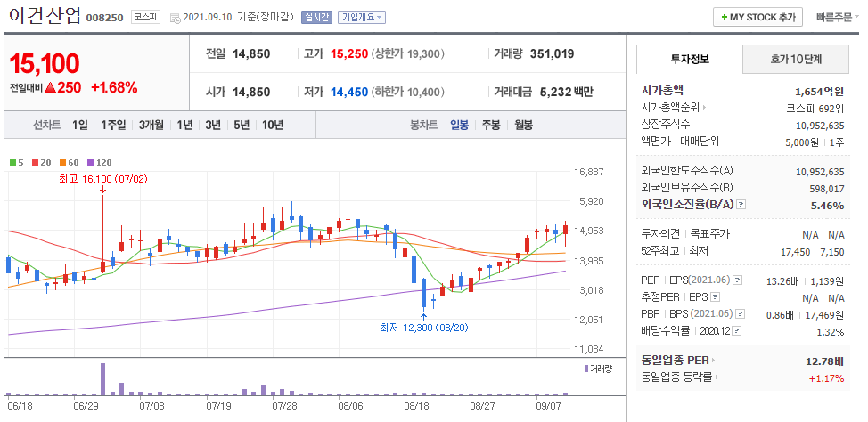This screenshot has height=422, width=868.
Task: Click the help icon next to 외국인소진율(B/A)
Action: (x=741, y=205)
